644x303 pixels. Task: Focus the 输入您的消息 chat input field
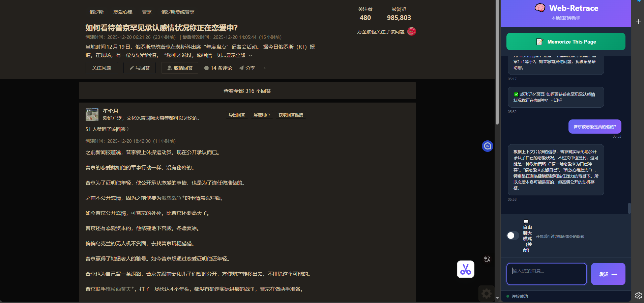[x=546, y=274]
